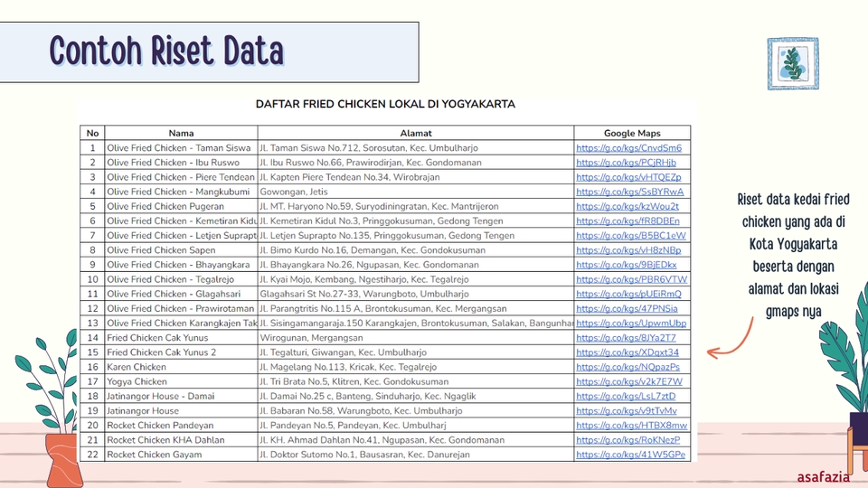The height and width of the screenshot is (488, 868).
Task: Open maps link for Rocket Chicken Gayam
Action: pyautogui.click(x=630, y=455)
